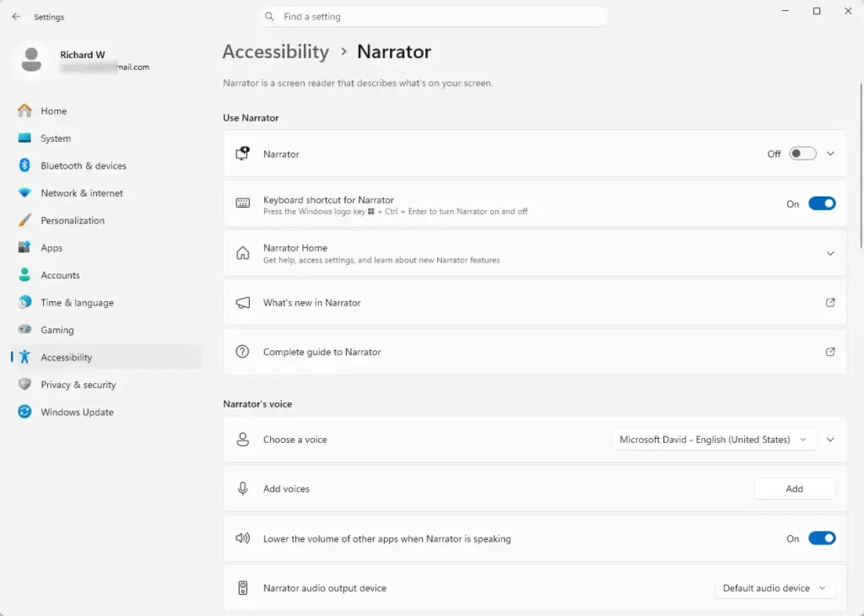Click the Windows Update refresh icon
Screen dimensions: 864x616
pyautogui.click(x=24, y=412)
